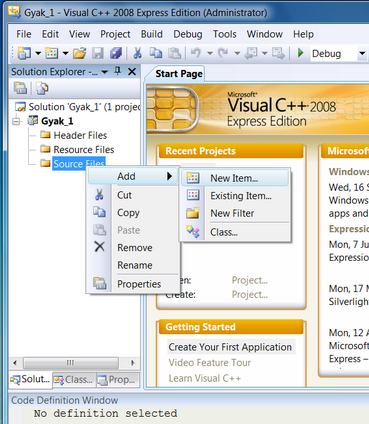Open the New Project dropdown arrow
Image resolution: width=369 pixels, height=424 pixels.
tap(38, 53)
